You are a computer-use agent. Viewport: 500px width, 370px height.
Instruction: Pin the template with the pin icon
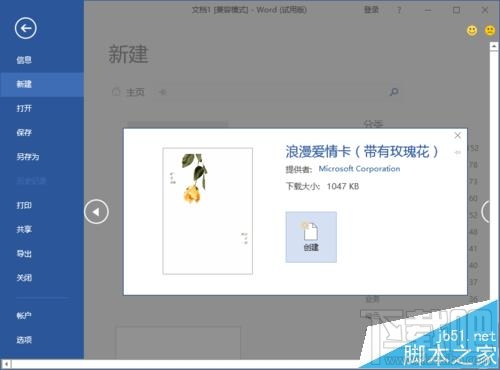(x=458, y=152)
